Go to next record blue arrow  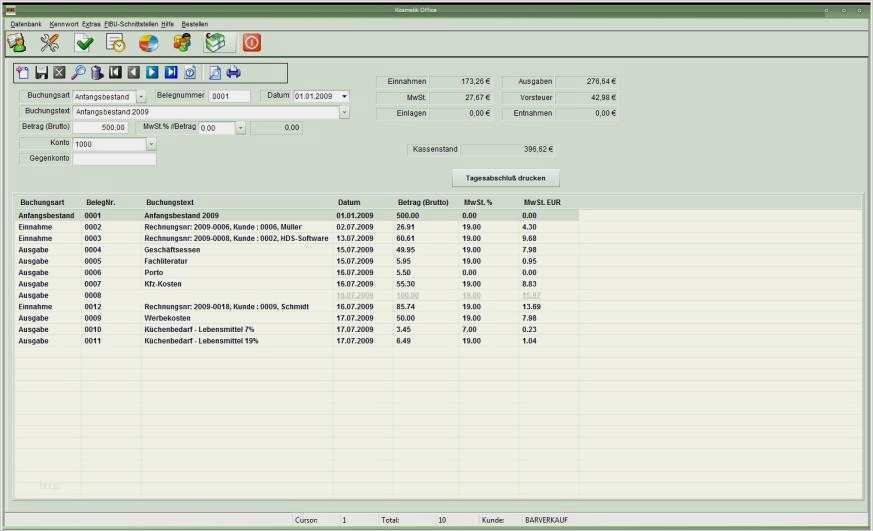tap(152, 73)
